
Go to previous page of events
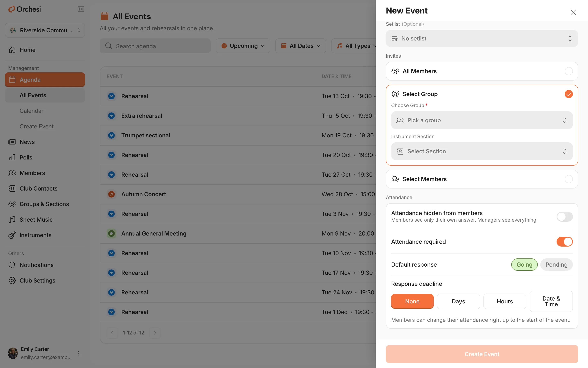pyautogui.click(x=112, y=333)
